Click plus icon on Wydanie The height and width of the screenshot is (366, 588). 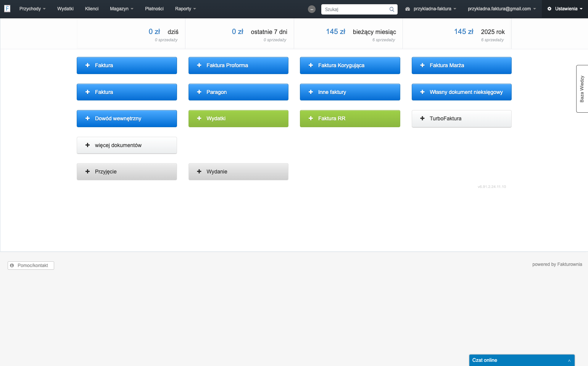199,172
